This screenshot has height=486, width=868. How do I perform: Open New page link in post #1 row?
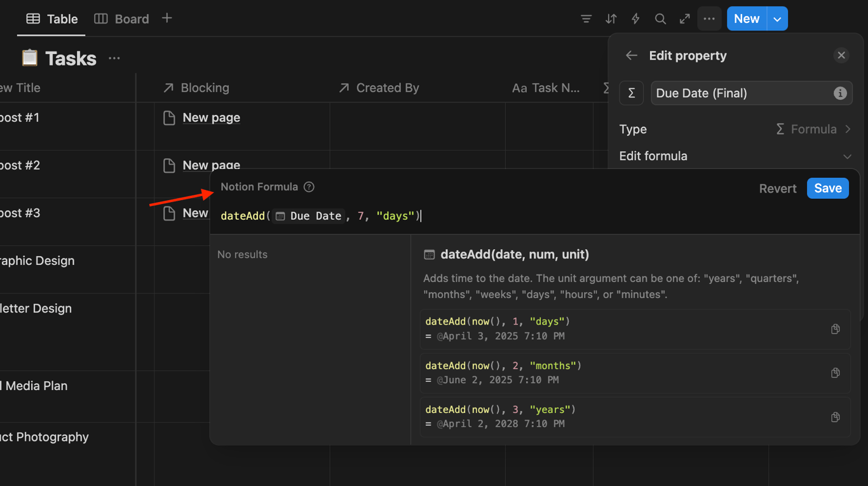click(x=211, y=118)
